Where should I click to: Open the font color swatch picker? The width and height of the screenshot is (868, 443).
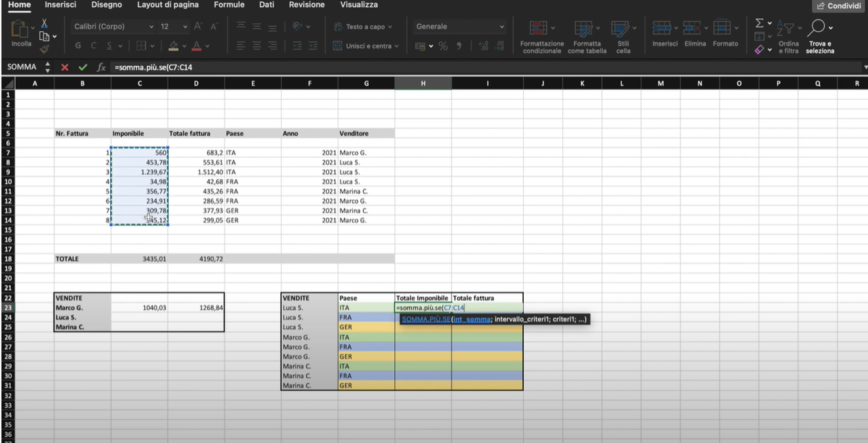[198, 45]
